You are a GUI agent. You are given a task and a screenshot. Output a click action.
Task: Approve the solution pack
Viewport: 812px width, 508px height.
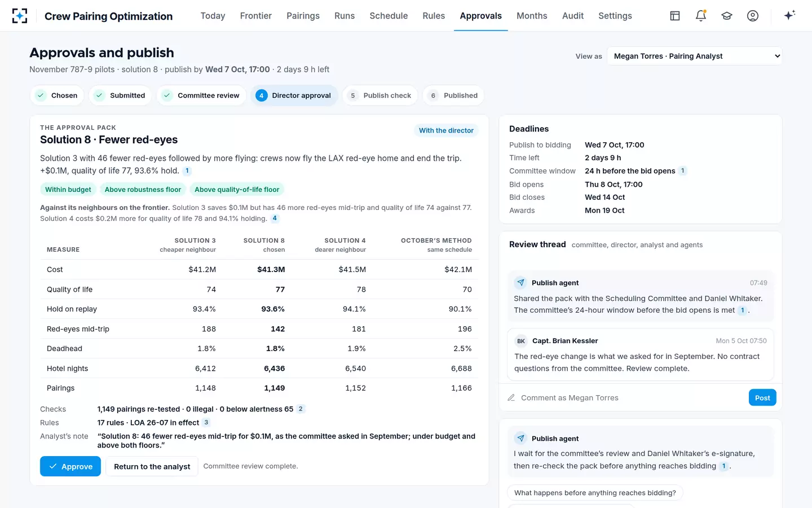pos(70,466)
